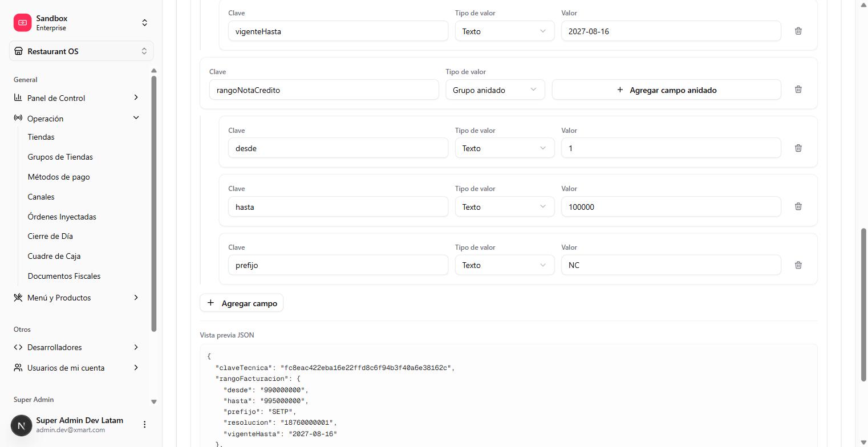This screenshot has height=447, width=868.
Task: Click the "resolucion" line in JSON preview
Action: pyautogui.click(x=280, y=423)
